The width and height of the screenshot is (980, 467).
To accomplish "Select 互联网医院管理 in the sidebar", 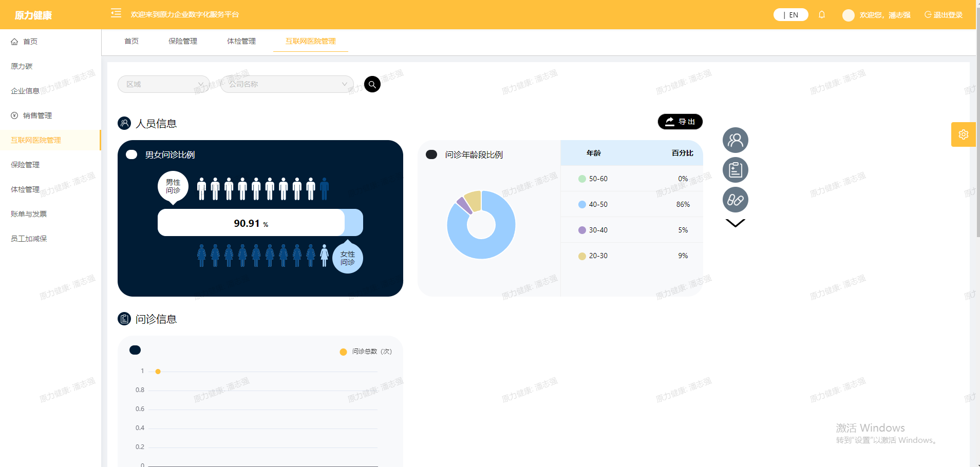I will click(x=50, y=140).
